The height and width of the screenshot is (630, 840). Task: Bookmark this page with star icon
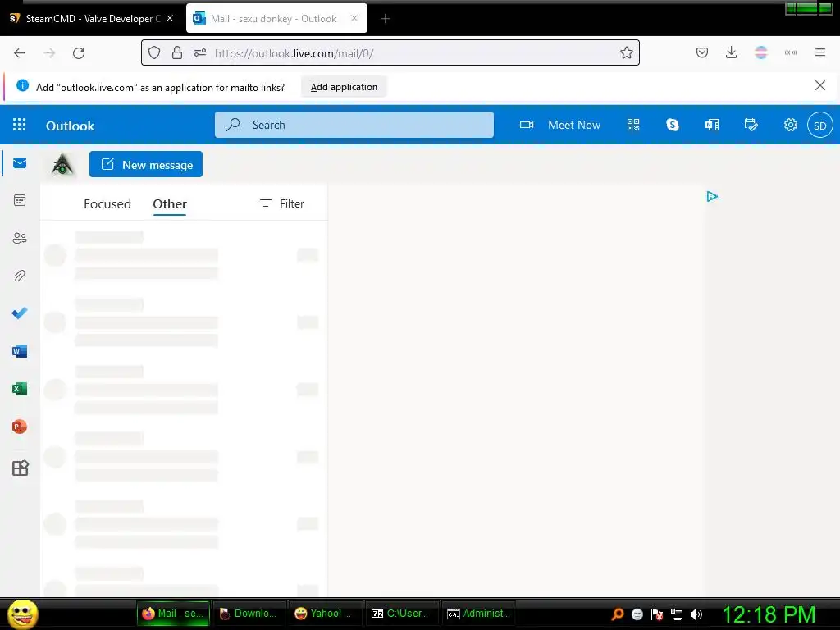626,52
